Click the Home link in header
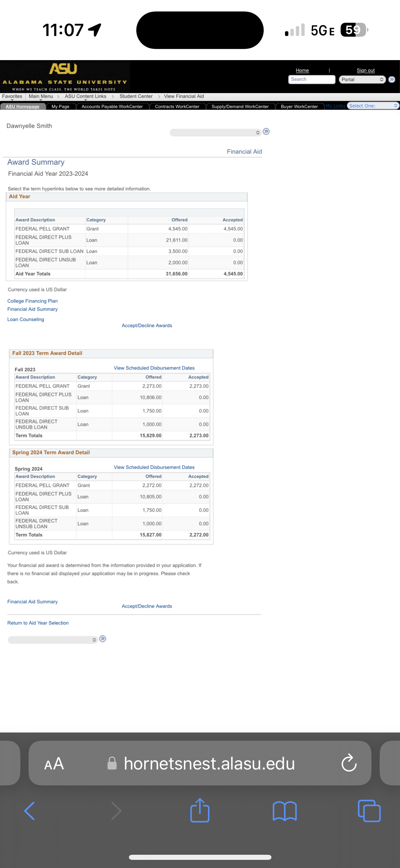400x868 pixels. pos(302,70)
